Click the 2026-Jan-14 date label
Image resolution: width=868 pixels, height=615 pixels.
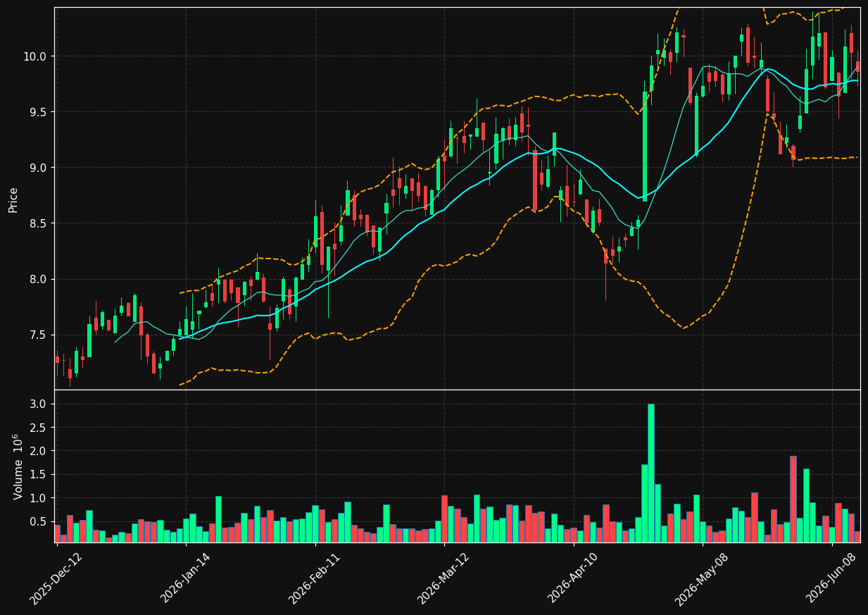185,579
